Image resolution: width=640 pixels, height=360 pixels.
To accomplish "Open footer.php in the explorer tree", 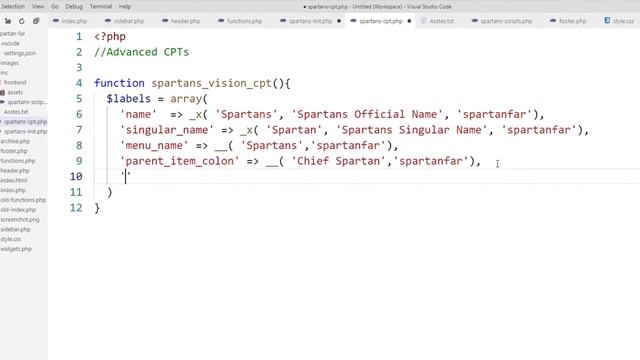I will click(x=14, y=151).
